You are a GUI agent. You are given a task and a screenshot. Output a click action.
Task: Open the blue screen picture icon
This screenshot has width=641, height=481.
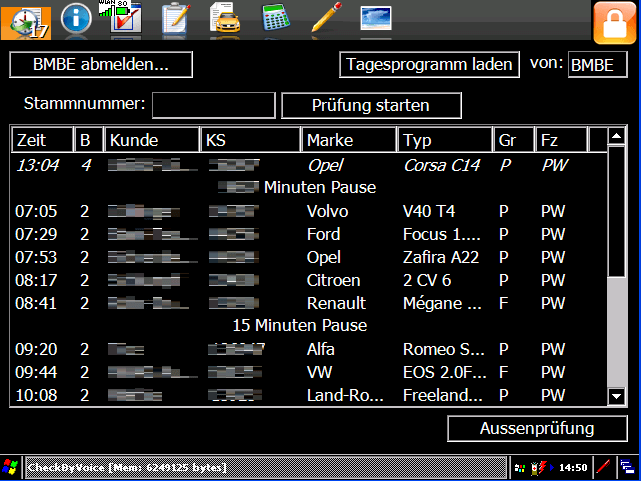pos(376,18)
